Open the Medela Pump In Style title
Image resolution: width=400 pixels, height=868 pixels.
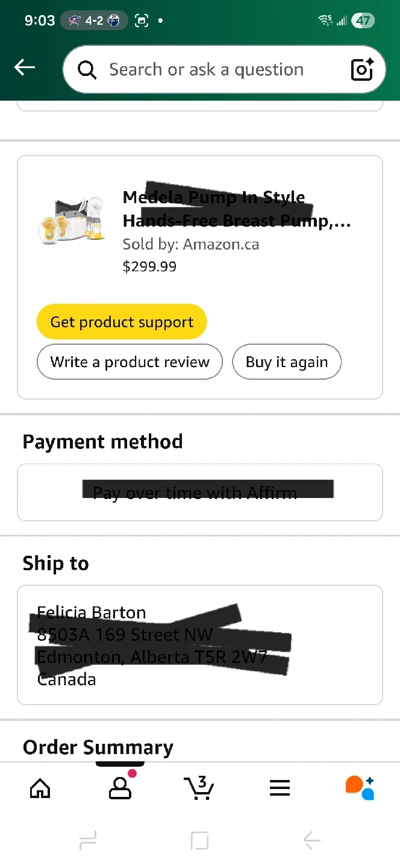tap(236, 209)
